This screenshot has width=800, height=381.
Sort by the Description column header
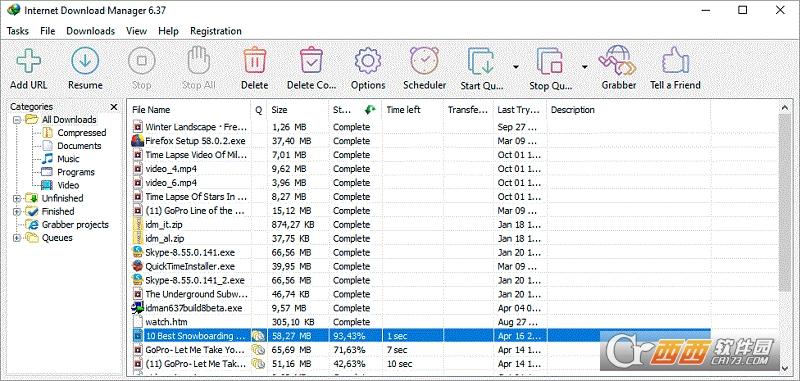(628, 110)
